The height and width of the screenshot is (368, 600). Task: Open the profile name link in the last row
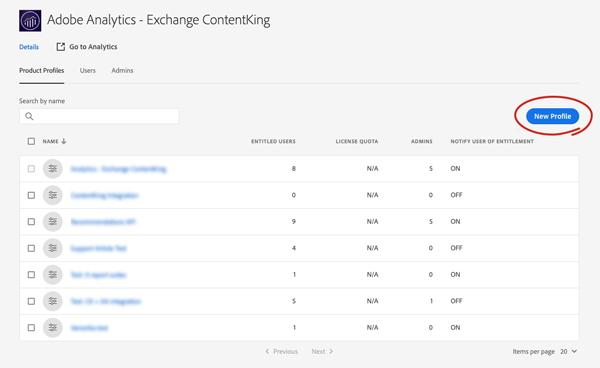[x=89, y=327]
